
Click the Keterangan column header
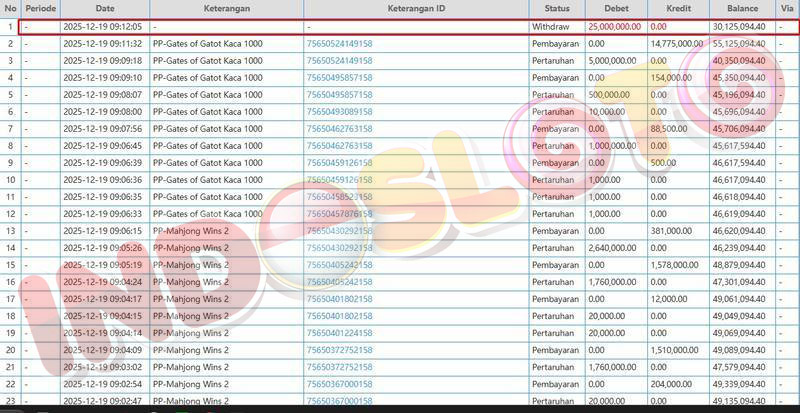click(x=226, y=9)
